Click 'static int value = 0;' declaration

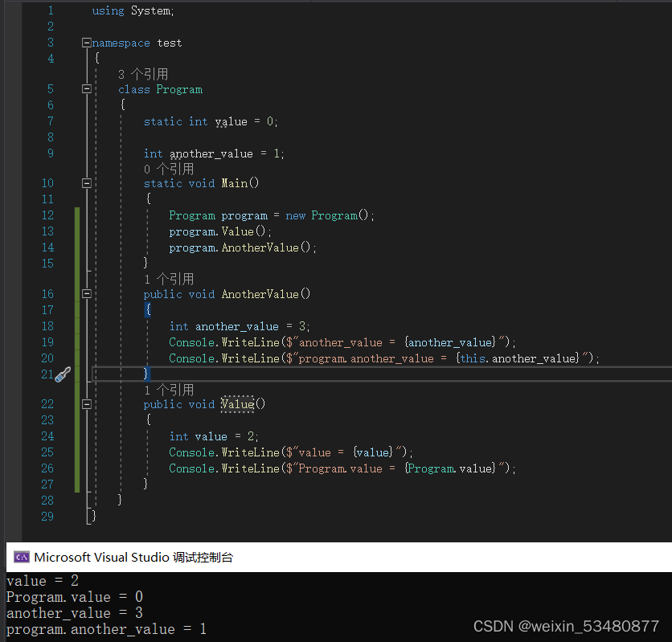(x=211, y=121)
